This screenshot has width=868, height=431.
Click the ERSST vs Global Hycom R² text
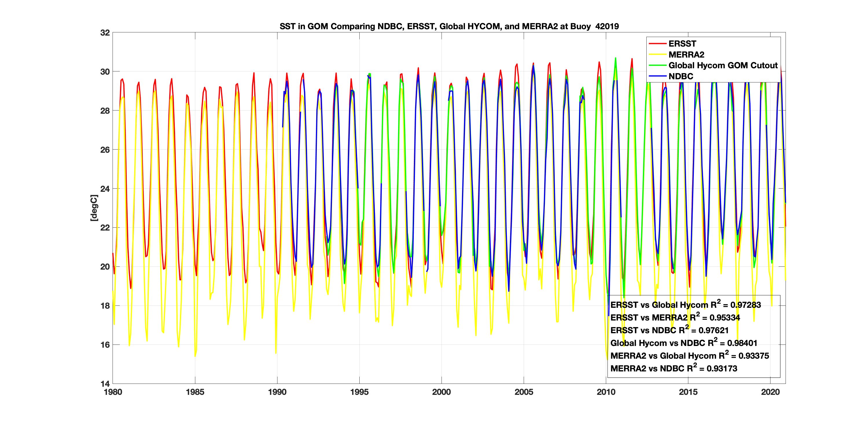tap(685, 305)
